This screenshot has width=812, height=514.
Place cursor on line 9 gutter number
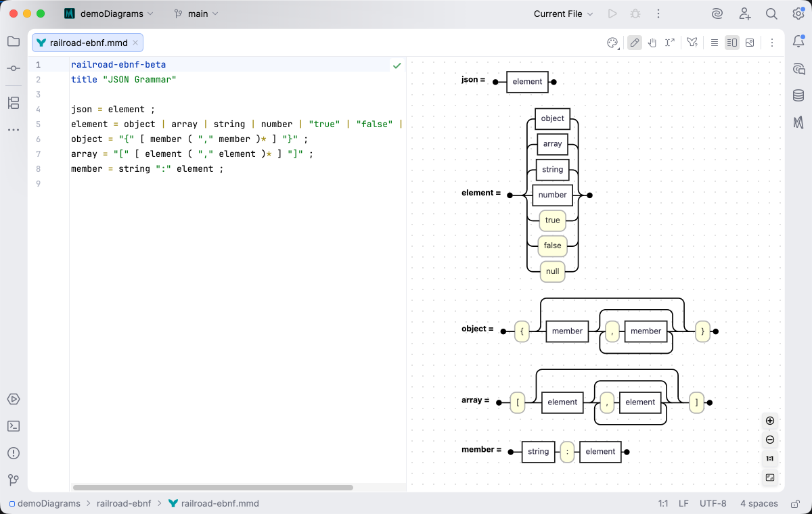(x=38, y=183)
